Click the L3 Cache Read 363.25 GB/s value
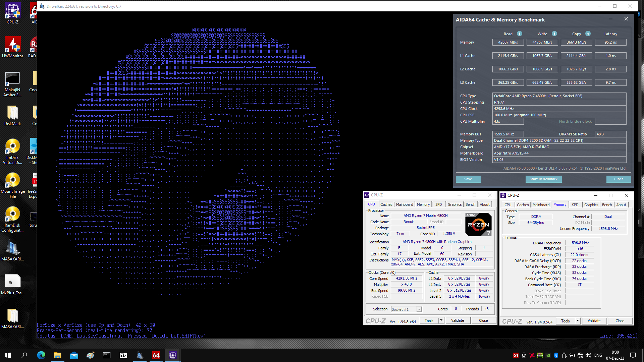644x362 pixels. click(x=508, y=82)
